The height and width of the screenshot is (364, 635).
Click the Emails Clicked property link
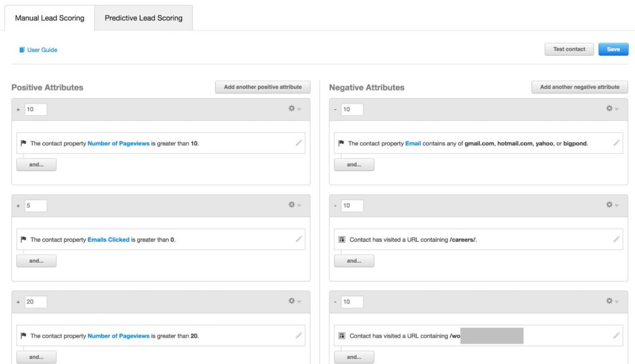109,240
